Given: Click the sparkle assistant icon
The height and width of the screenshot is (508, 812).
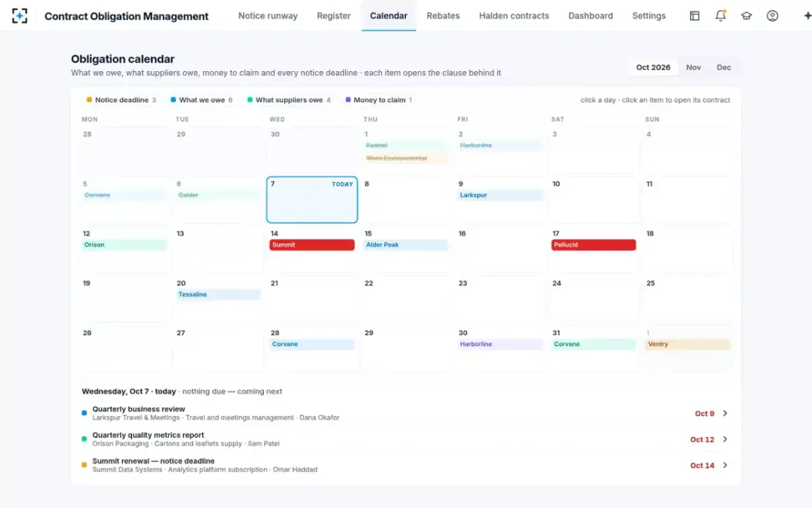Looking at the screenshot, I should [x=807, y=16].
